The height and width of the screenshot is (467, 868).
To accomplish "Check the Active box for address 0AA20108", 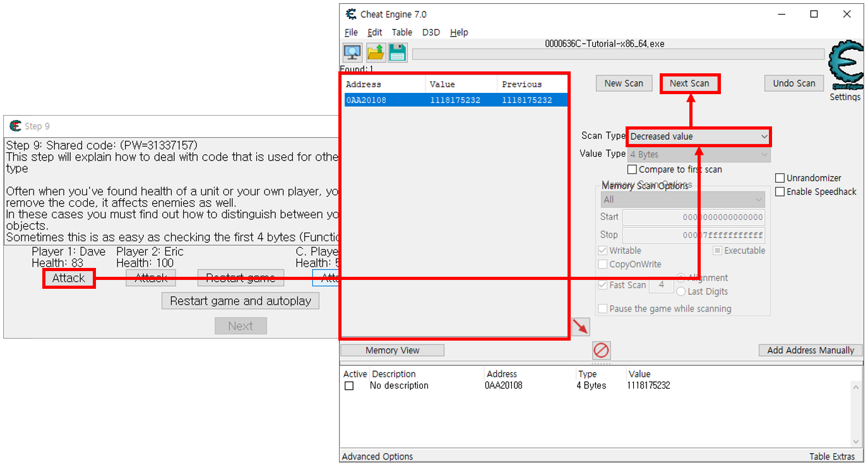I will tap(349, 385).
